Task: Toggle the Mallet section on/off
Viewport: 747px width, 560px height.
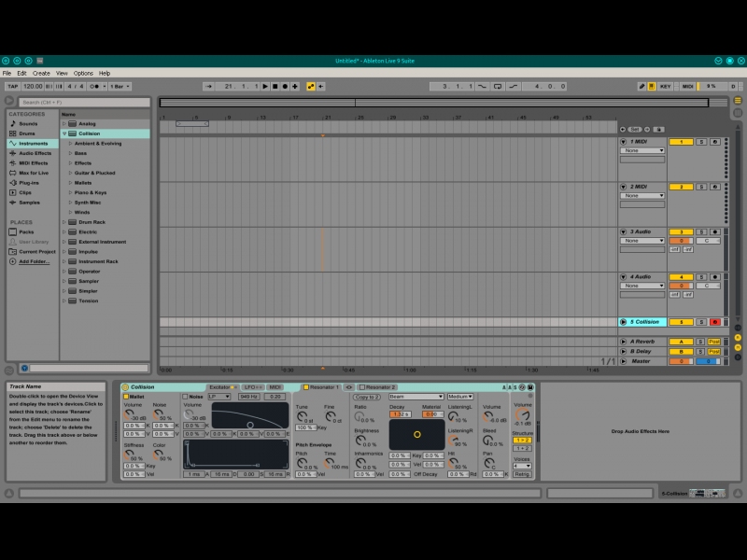Action: [127, 397]
